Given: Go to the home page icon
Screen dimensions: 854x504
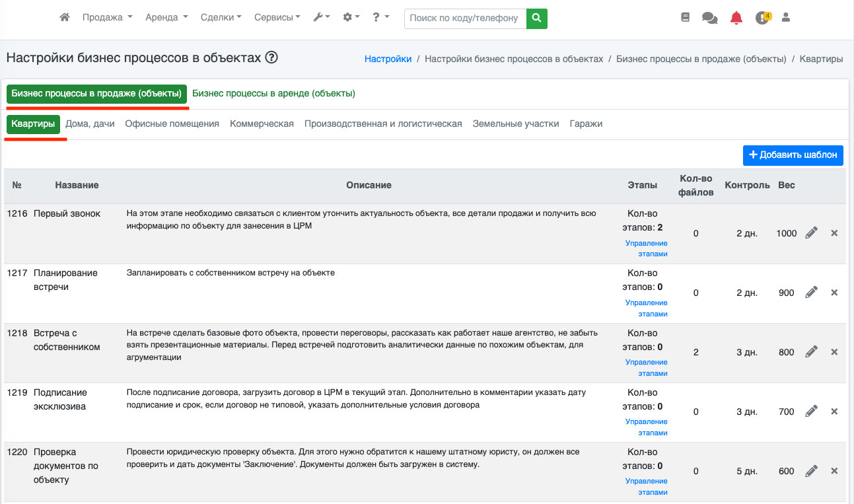Looking at the screenshot, I should coord(65,18).
